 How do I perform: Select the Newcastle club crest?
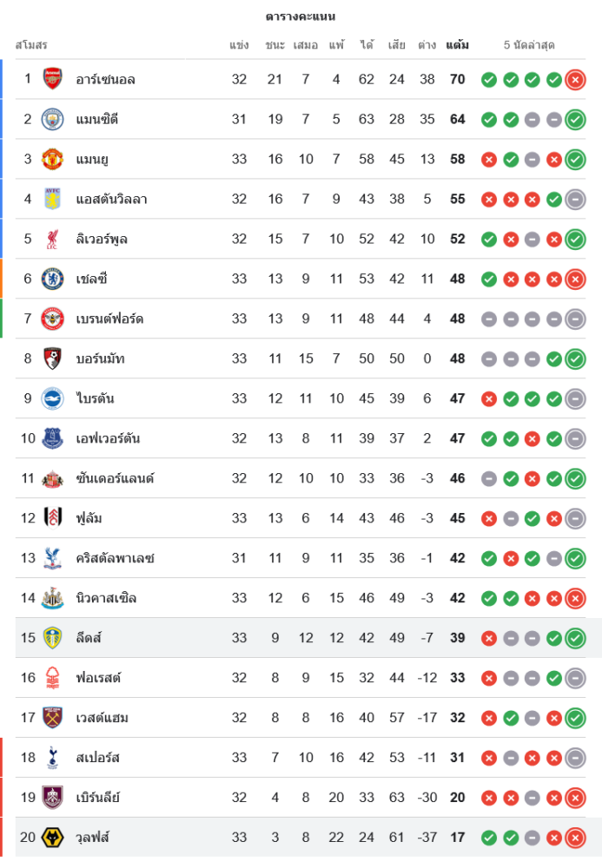(x=53, y=598)
